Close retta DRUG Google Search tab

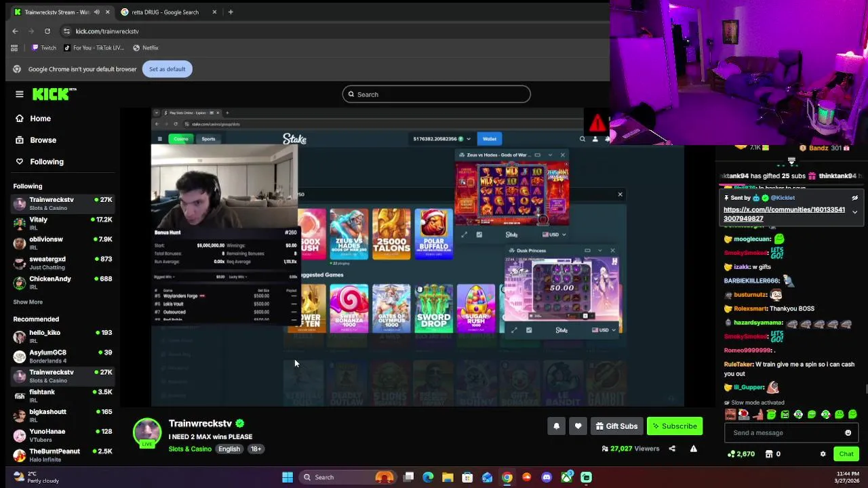(x=214, y=12)
